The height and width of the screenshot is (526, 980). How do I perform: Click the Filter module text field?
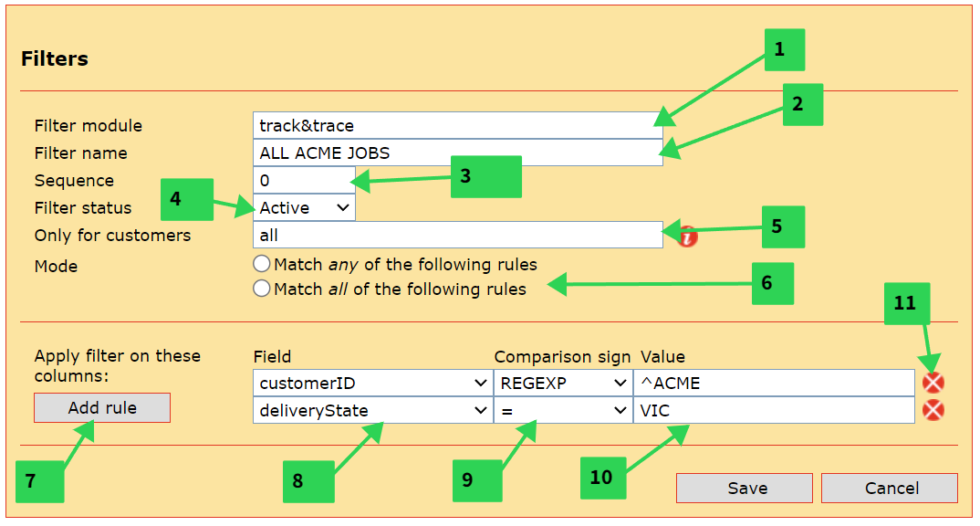[457, 125]
